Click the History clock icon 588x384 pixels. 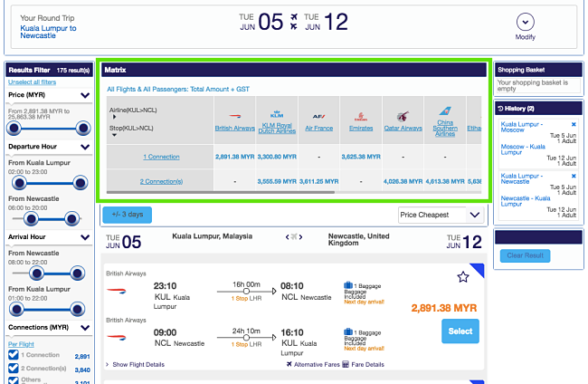pos(500,109)
